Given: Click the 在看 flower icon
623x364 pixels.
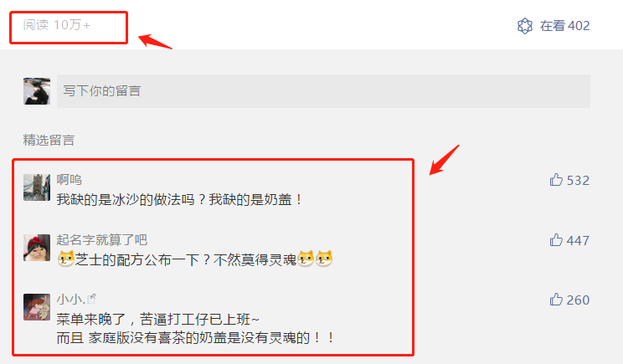Looking at the screenshot, I should point(525,26).
